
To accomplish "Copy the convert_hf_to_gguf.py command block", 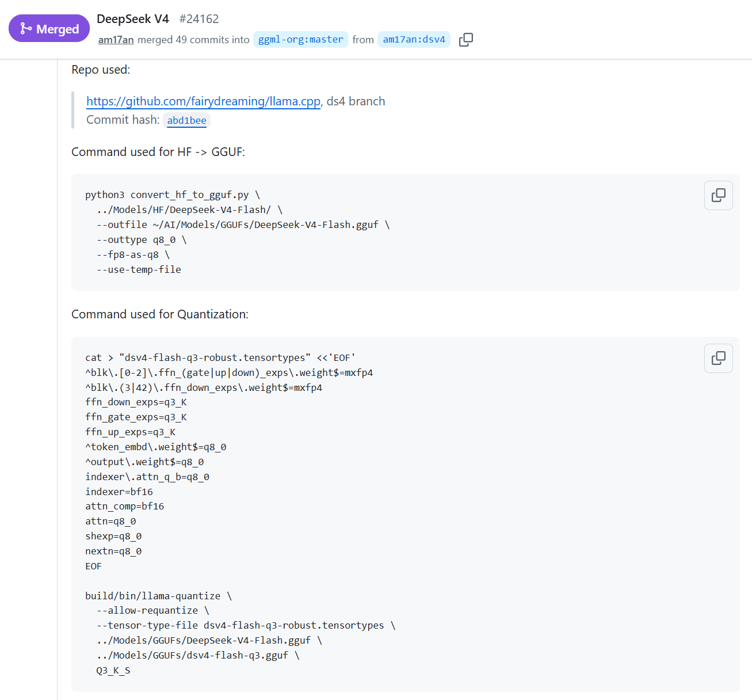I will point(719,196).
